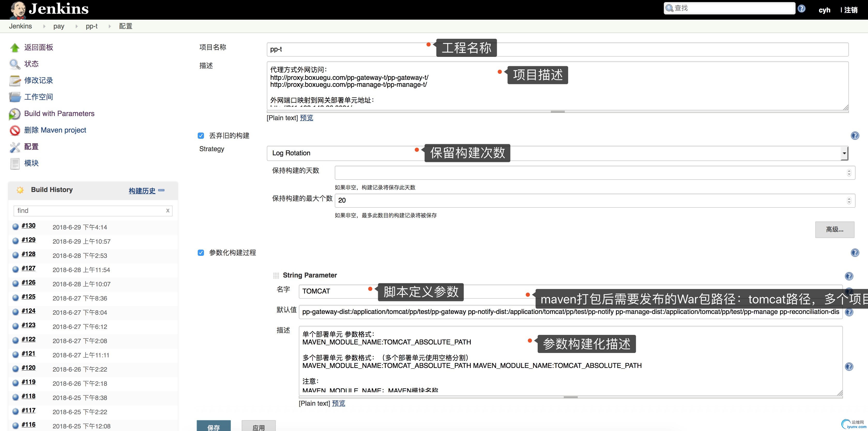Click the 构建历史 trend link
This screenshot has height=431, width=868.
coord(142,191)
